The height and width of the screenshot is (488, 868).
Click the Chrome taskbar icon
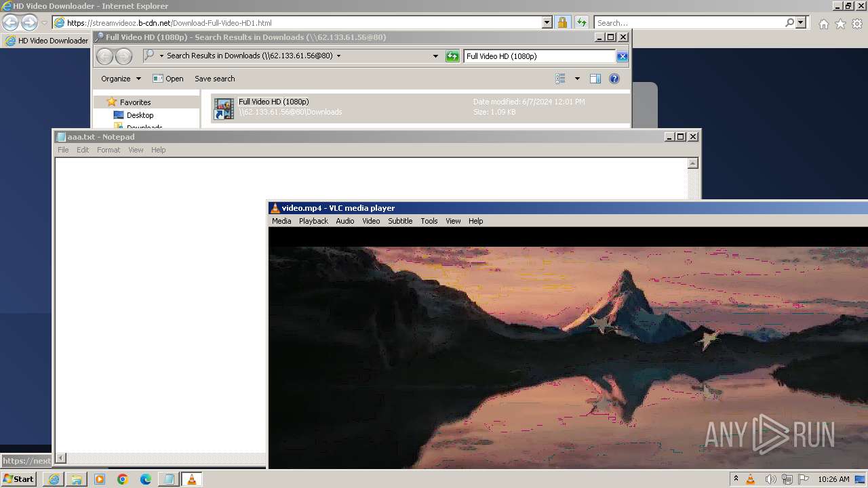[123, 479]
